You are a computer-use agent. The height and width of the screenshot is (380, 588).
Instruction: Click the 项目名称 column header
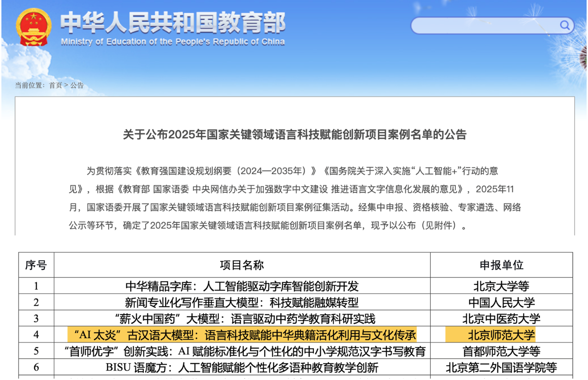[242, 265]
